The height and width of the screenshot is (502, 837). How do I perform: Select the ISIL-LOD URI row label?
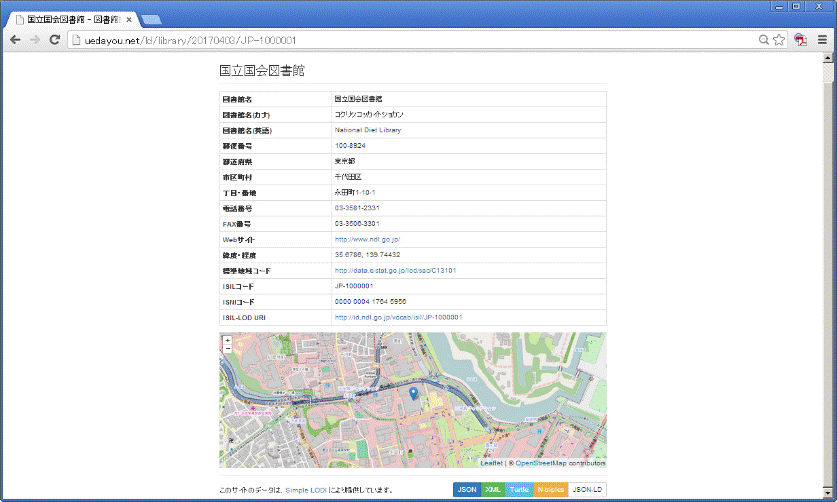click(244, 318)
